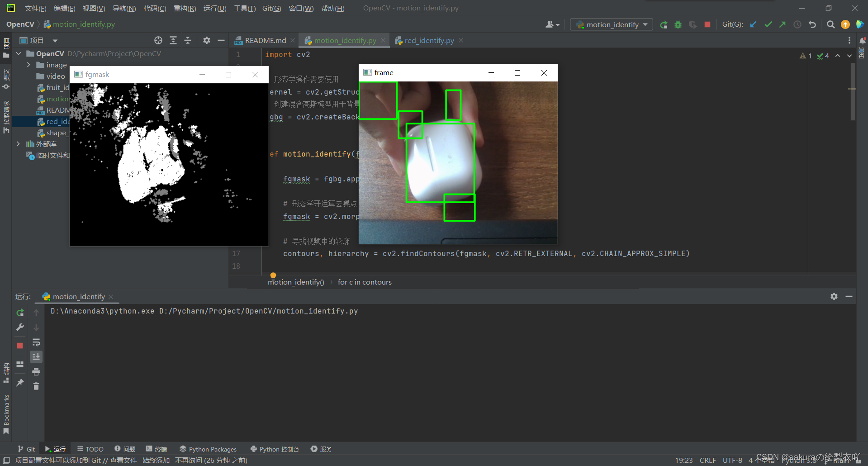The width and height of the screenshot is (868, 466).
Task: Toggle scroll-to-end in console output
Action: click(x=36, y=357)
